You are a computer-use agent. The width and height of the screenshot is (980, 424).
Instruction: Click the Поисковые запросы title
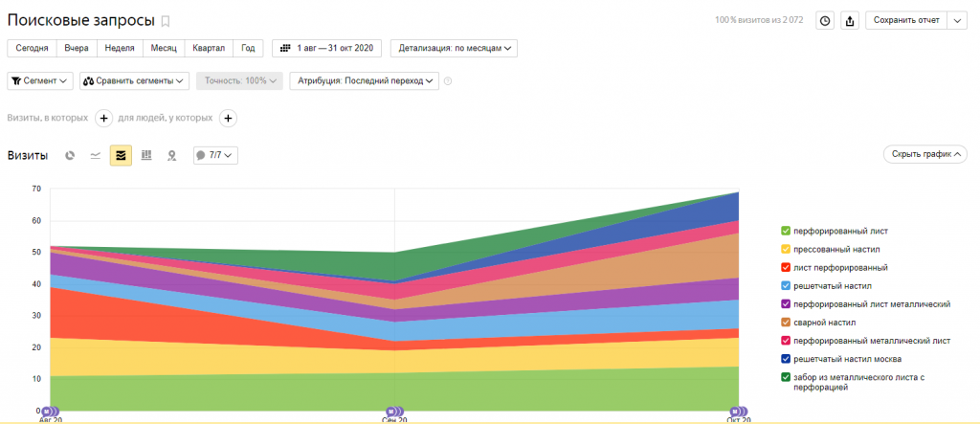click(81, 21)
